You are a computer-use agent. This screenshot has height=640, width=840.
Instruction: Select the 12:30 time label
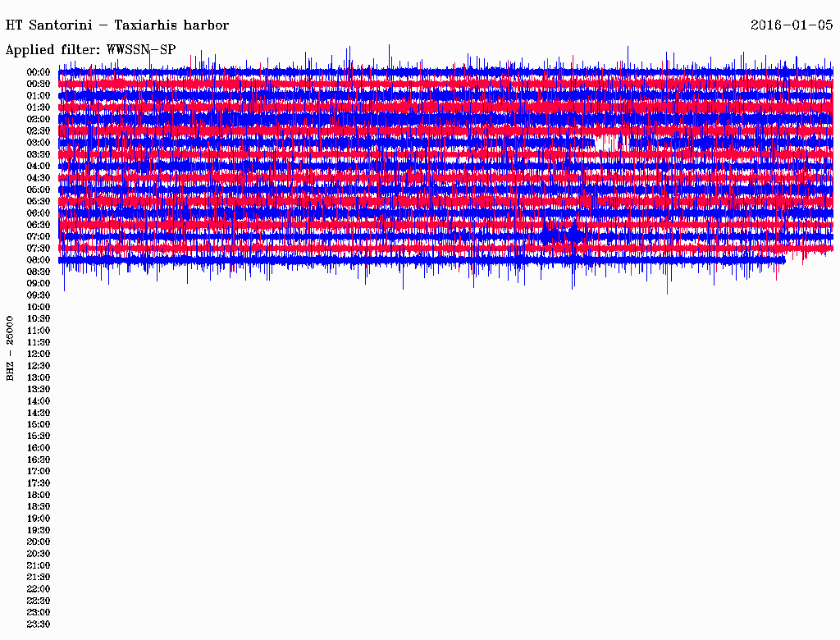pos(39,366)
